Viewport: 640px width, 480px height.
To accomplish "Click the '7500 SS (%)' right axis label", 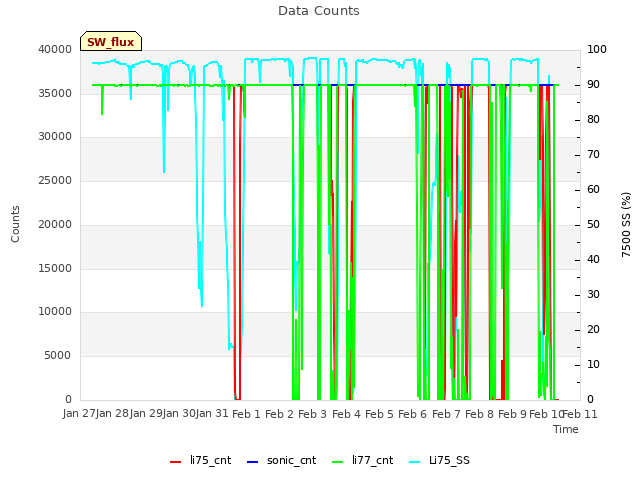I will click(626, 224).
